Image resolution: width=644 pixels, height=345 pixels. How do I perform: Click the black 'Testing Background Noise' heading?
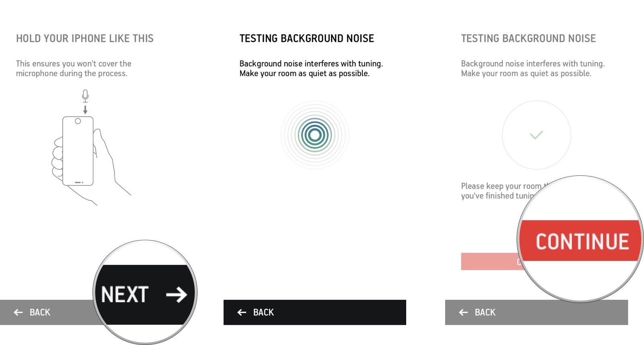coord(307,39)
